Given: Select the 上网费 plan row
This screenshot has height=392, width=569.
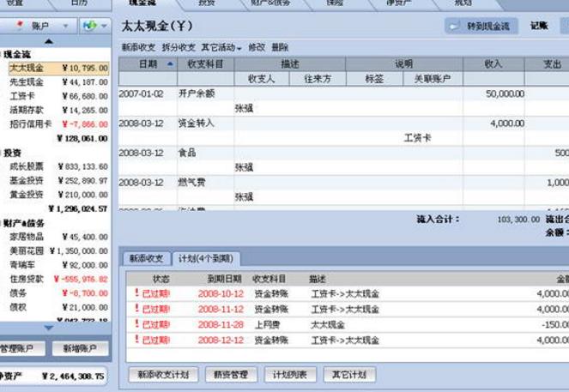Looking at the screenshot, I should click(348, 324).
